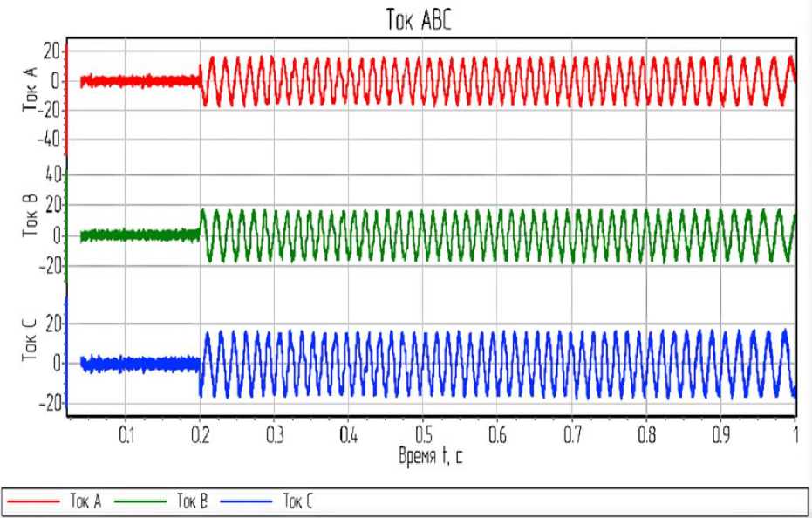Click the 0.9 tick label on time axis
Viewport: 812px width, 518px height.
tap(720, 436)
